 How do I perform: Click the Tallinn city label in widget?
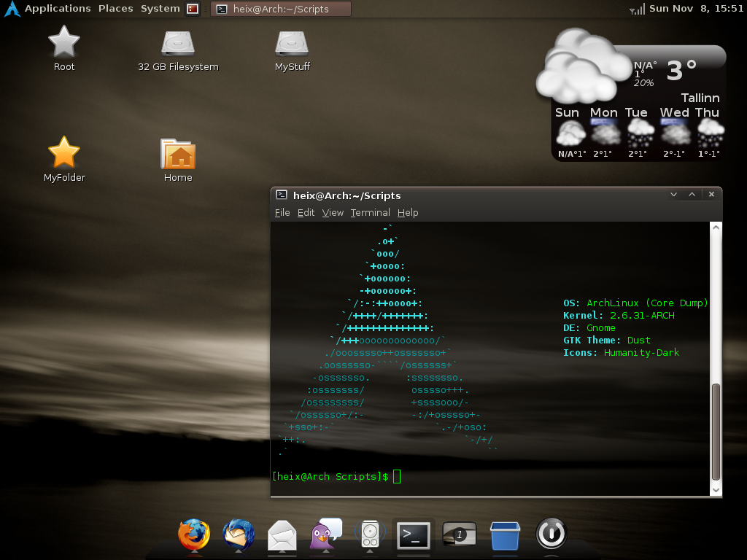tap(700, 98)
